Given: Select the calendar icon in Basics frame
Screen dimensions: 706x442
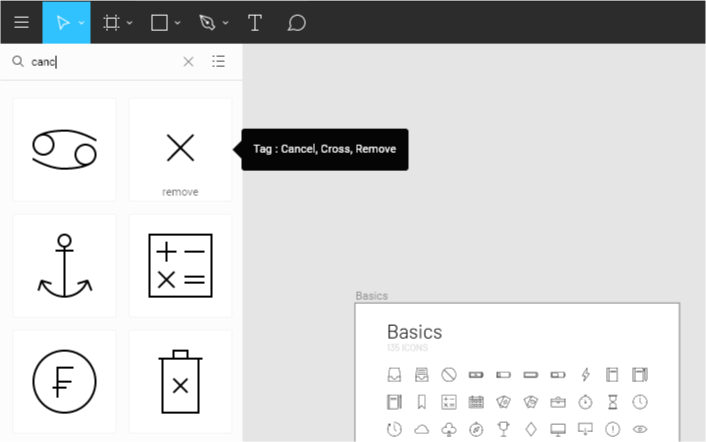Looking at the screenshot, I should click(476, 402).
